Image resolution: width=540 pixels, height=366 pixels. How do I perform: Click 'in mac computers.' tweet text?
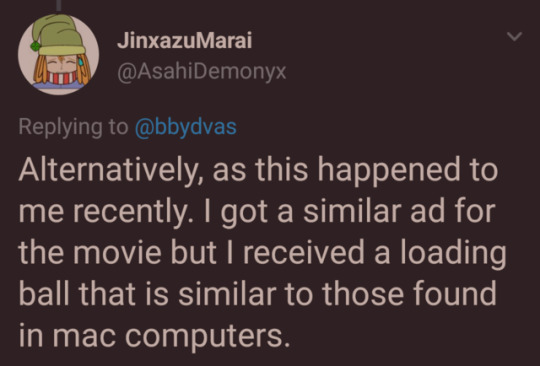154,335
